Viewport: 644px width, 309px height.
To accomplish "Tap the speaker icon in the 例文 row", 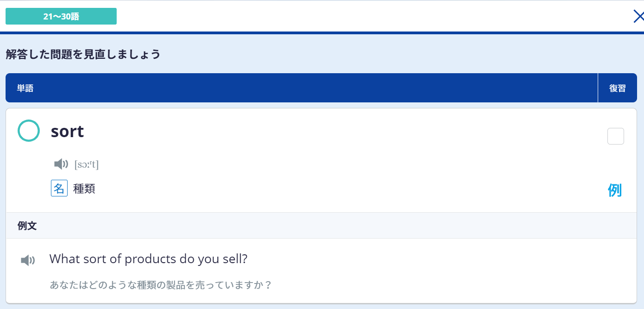I will pyautogui.click(x=28, y=260).
